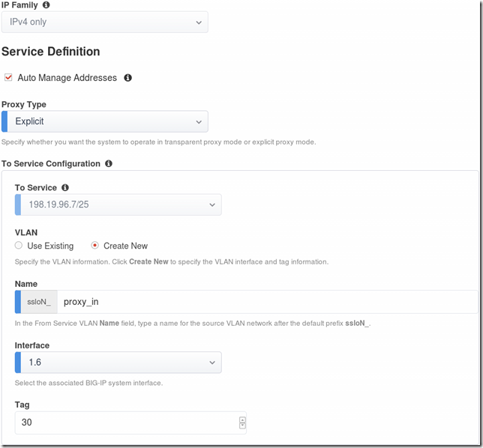Click info icon next to To Service Configuration

click(x=109, y=163)
